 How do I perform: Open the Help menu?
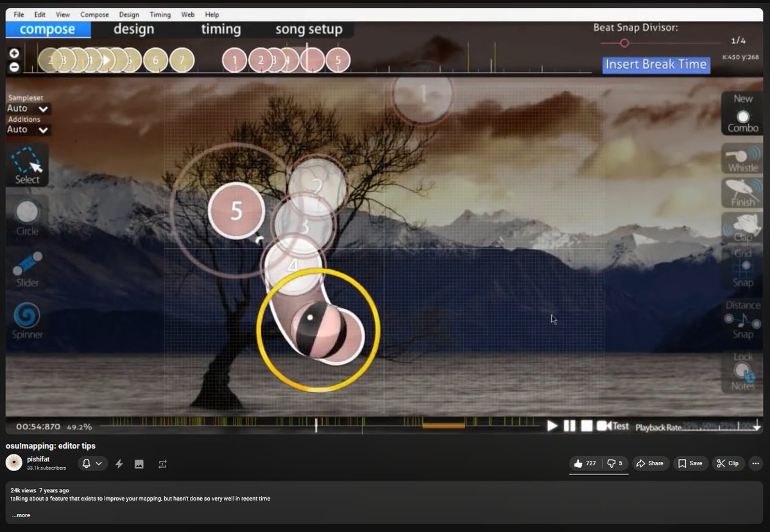(x=212, y=14)
